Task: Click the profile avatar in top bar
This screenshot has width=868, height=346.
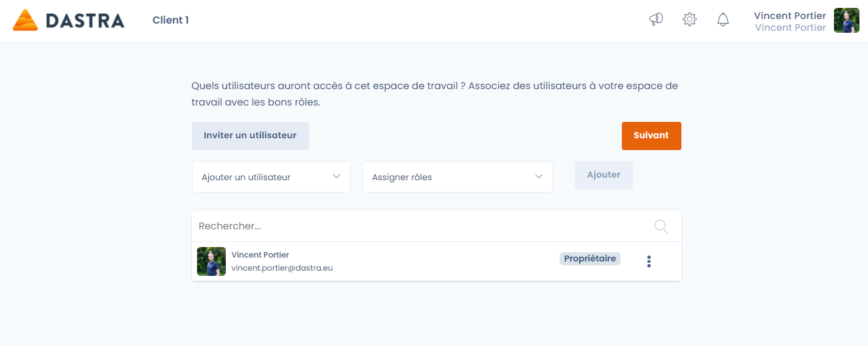Action: coord(846,20)
